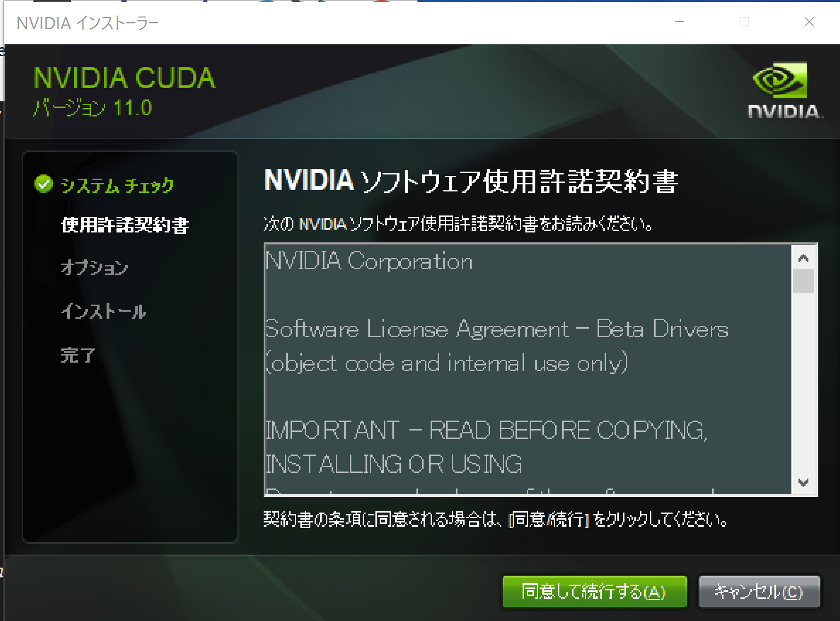Click the キャンセル(C) button
840x621 pixels.
click(759, 591)
